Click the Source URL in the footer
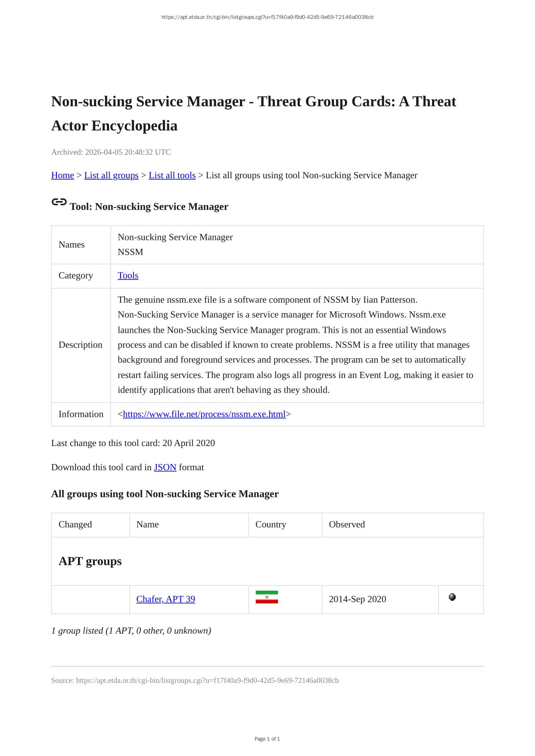Image resolution: width=535 pixels, height=756 pixels. tap(207, 681)
